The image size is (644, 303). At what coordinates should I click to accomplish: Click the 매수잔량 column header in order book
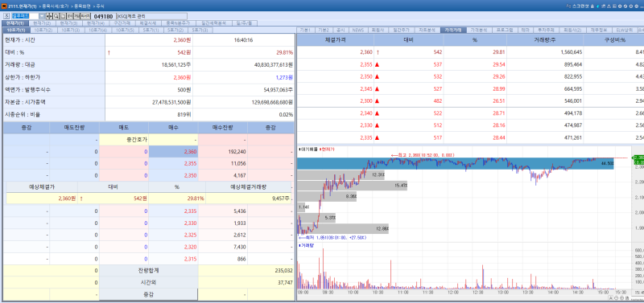point(223,128)
